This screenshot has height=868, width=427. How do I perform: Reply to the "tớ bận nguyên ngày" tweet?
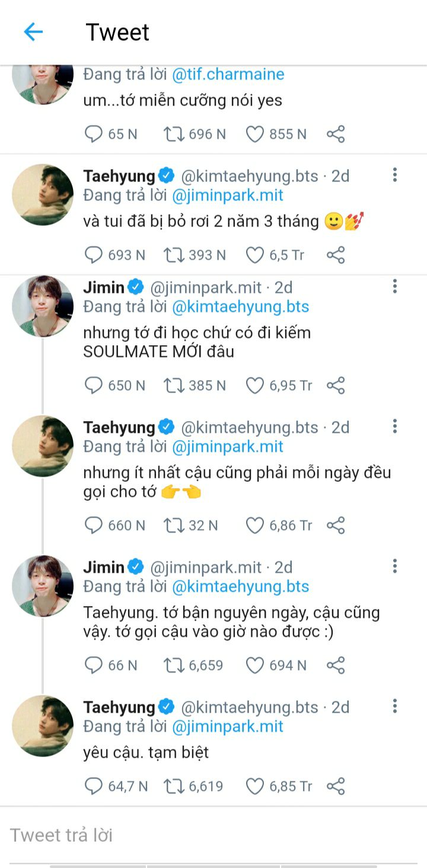[94, 665]
